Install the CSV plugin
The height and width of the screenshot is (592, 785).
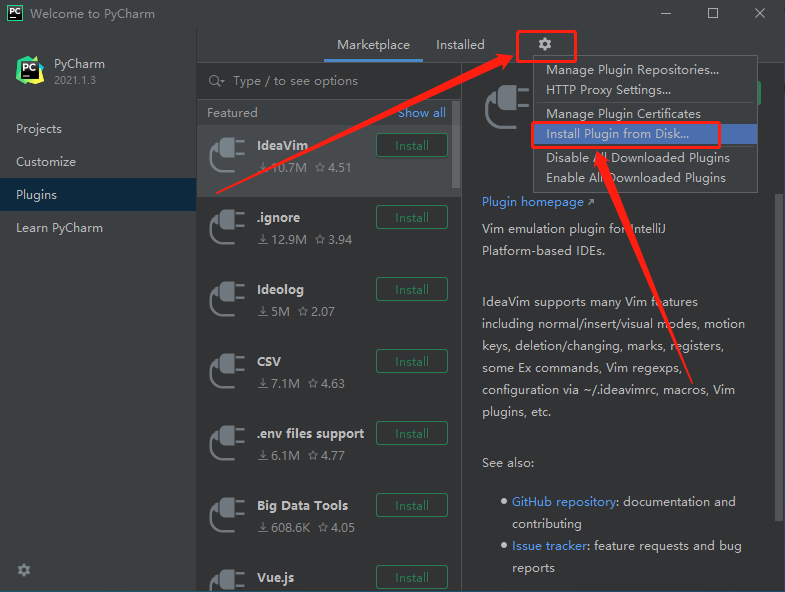[x=412, y=362]
